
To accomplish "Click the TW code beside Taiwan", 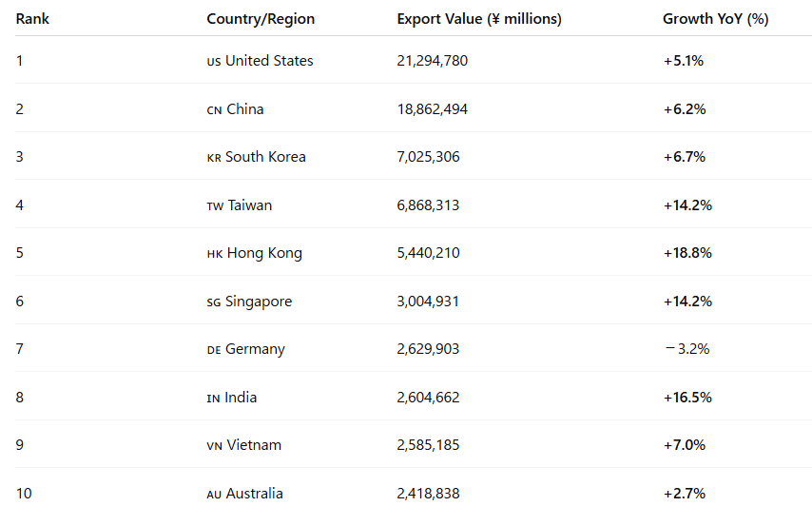I will tap(215, 206).
